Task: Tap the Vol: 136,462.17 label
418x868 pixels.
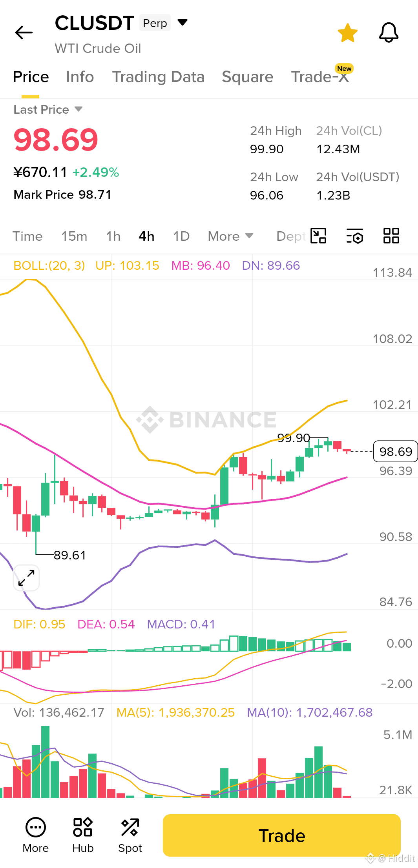Action: click(59, 712)
